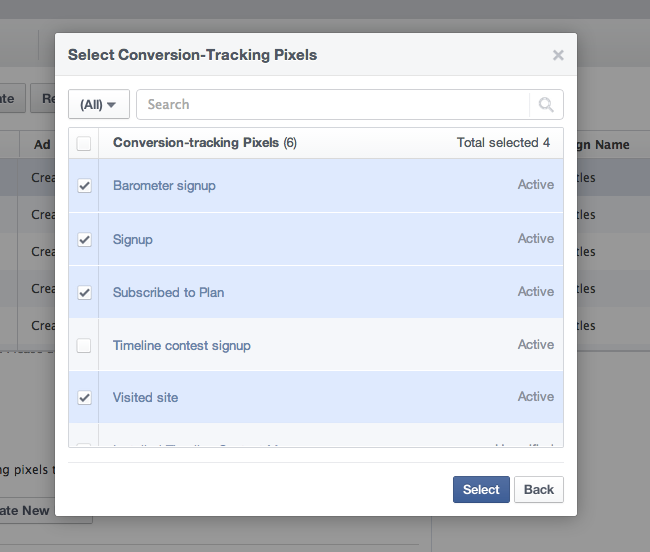Uncheck the Signup pixel checkbox
Image resolution: width=650 pixels, height=552 pixels.
click(x=84, y=240)
